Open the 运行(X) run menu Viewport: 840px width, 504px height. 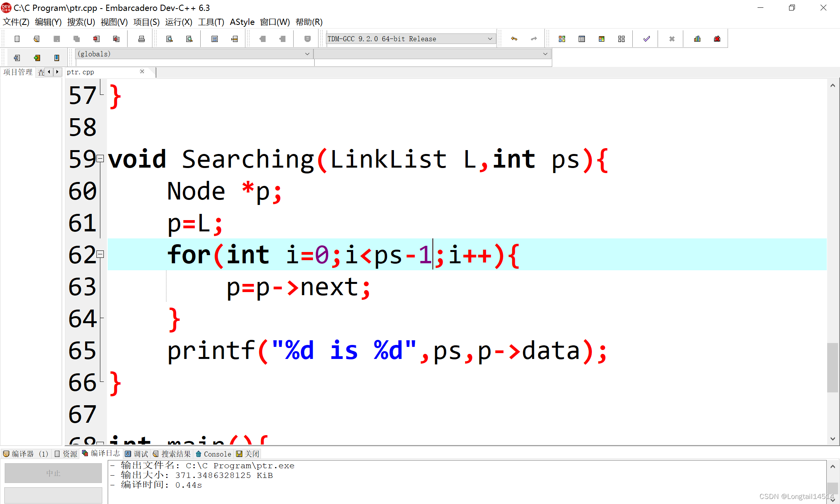pyautogui.click(x=178, y=22)
